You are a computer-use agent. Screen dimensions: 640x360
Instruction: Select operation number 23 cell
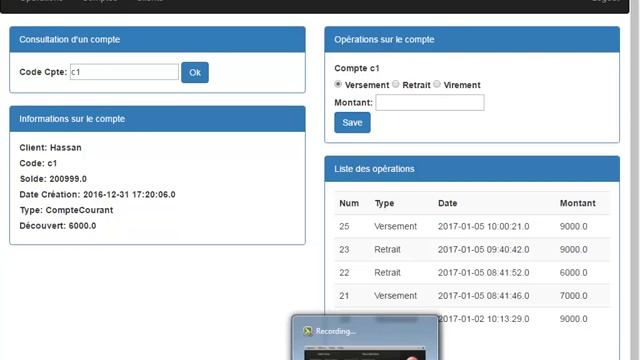pyautogui.click(x=344, y=249)
